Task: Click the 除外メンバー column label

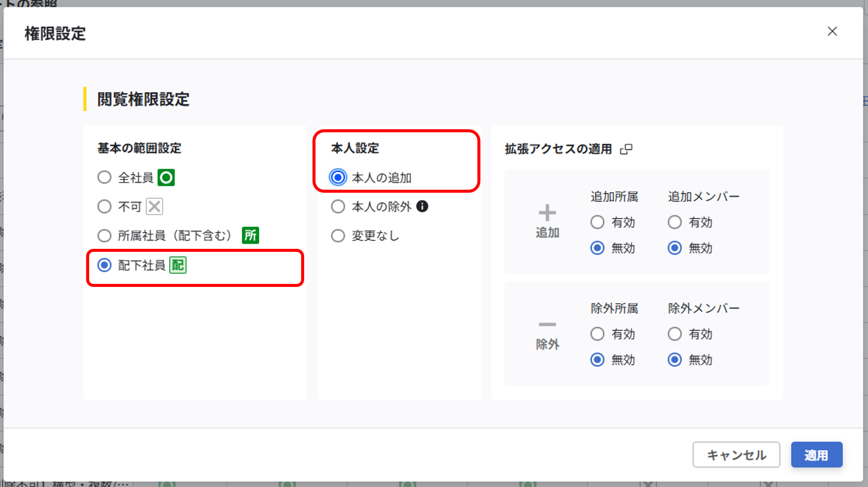Action: pyautogui.click(x=703, y=308)
